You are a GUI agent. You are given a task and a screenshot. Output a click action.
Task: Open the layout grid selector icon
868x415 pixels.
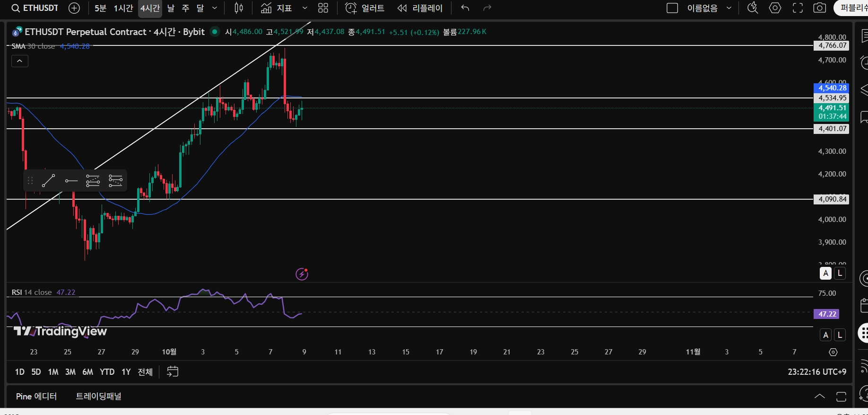[x=323, y=8]
